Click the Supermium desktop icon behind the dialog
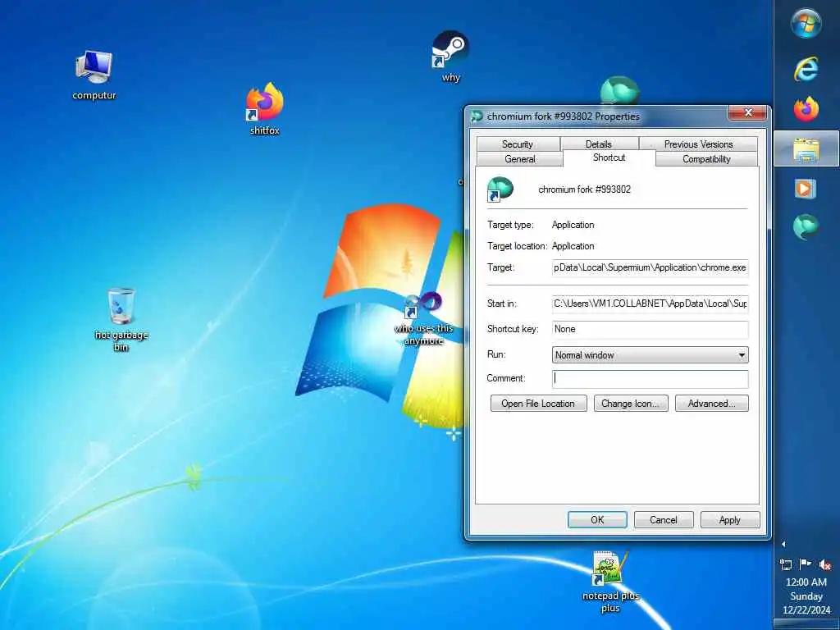 coord(620,90)
